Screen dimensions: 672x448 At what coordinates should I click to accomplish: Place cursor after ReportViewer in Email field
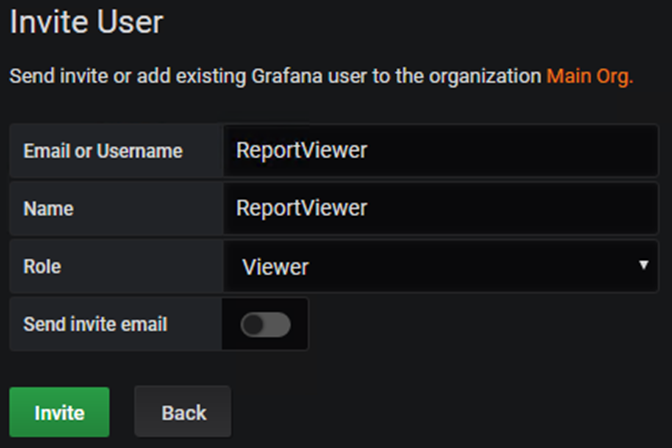tap(370, 151)
